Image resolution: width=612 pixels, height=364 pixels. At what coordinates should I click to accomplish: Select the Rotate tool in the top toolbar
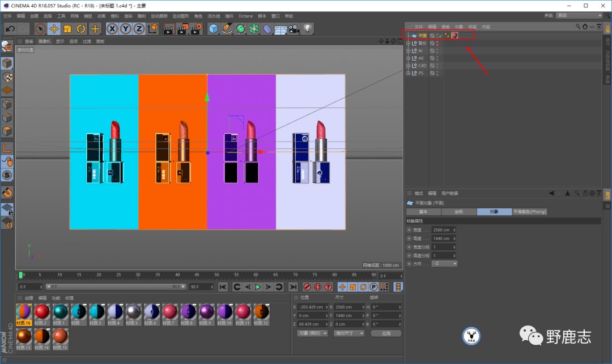tap(81, 29)
